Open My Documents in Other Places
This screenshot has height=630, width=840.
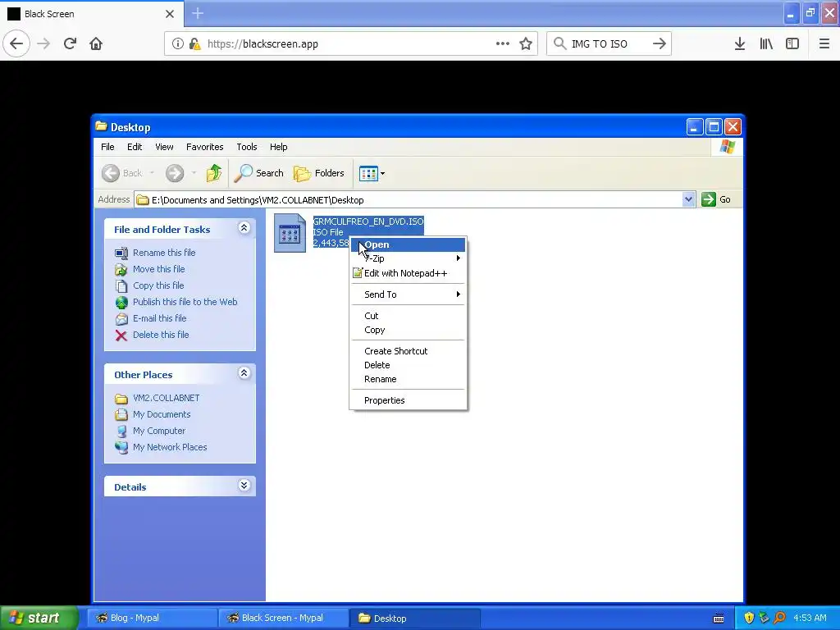pos(162,414)
